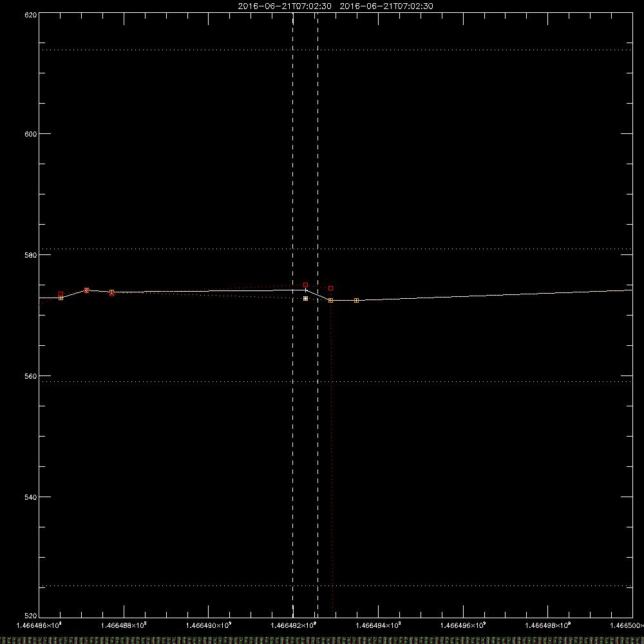Select the orange marker where the white line dips
644x644 pixels.
pyautogui.click(x=331, y=301)
